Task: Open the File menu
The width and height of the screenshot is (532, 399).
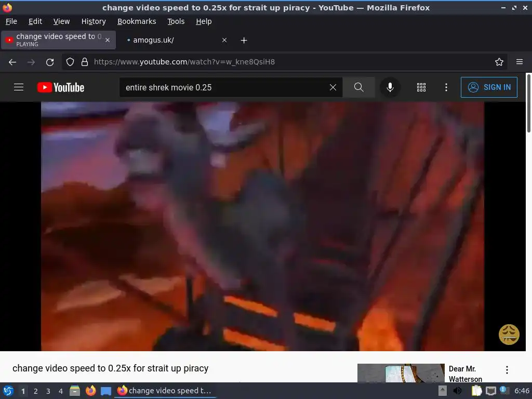Action: click(11, 21)
